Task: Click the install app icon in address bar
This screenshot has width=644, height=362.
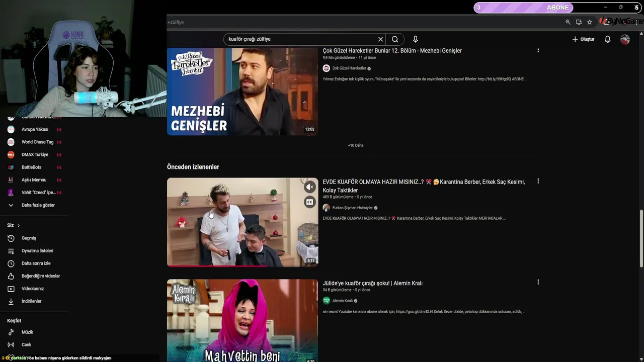Action: pos(579,22)
